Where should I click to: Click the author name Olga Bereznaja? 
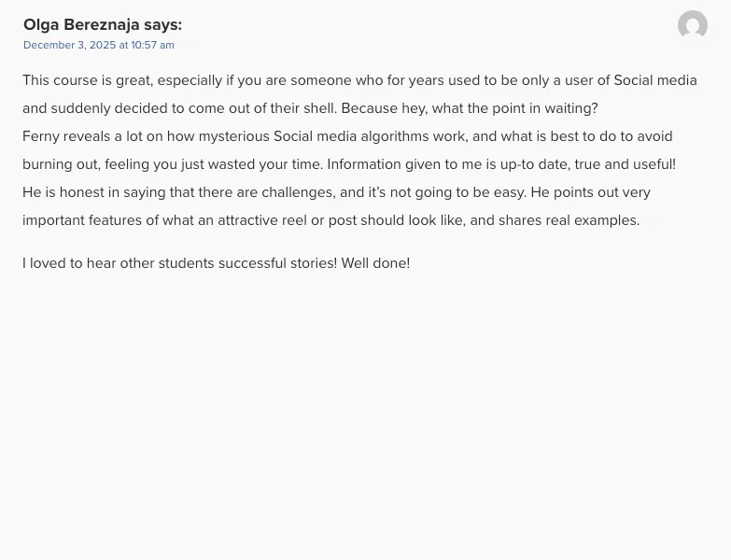tap(81, 24)
